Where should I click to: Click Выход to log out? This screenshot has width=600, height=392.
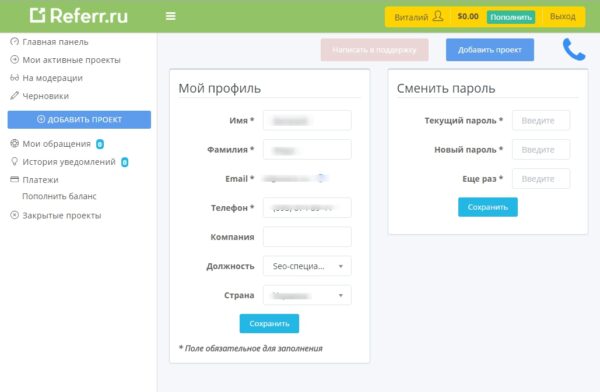coord(562,16)
